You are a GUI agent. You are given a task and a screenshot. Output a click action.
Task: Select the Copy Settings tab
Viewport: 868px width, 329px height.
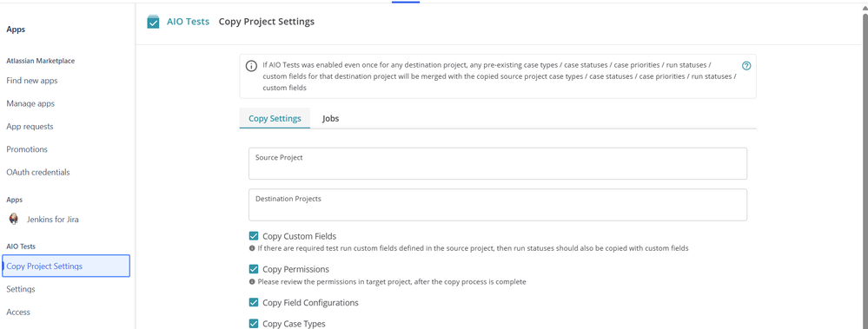coord(275,118)
